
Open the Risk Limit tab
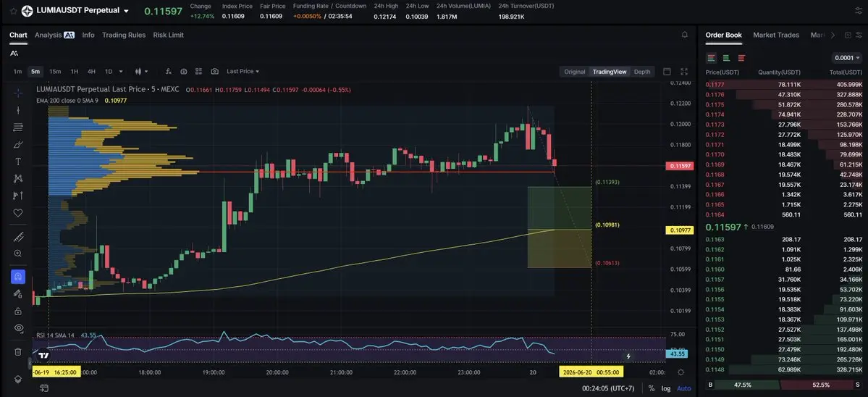tap(168, 35)
